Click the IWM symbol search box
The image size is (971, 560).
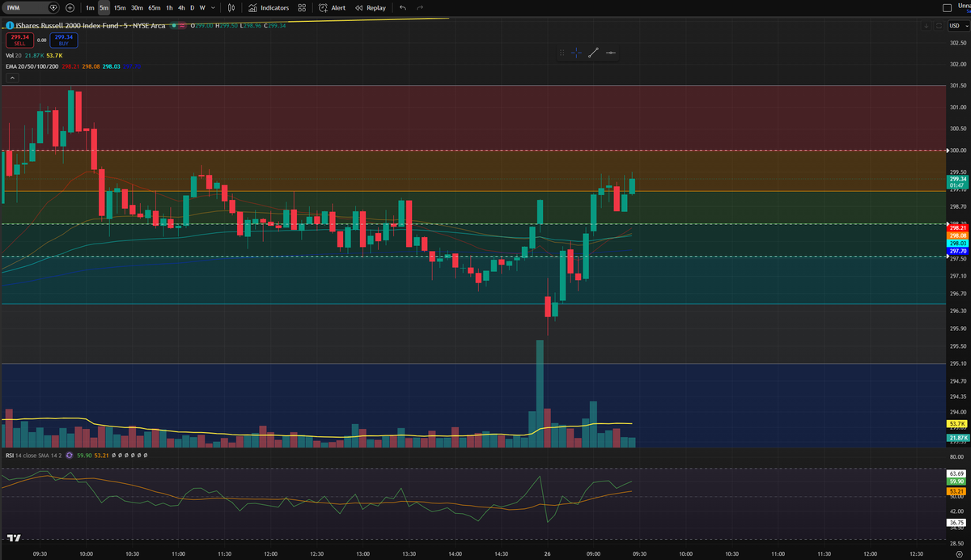(32, 7)
